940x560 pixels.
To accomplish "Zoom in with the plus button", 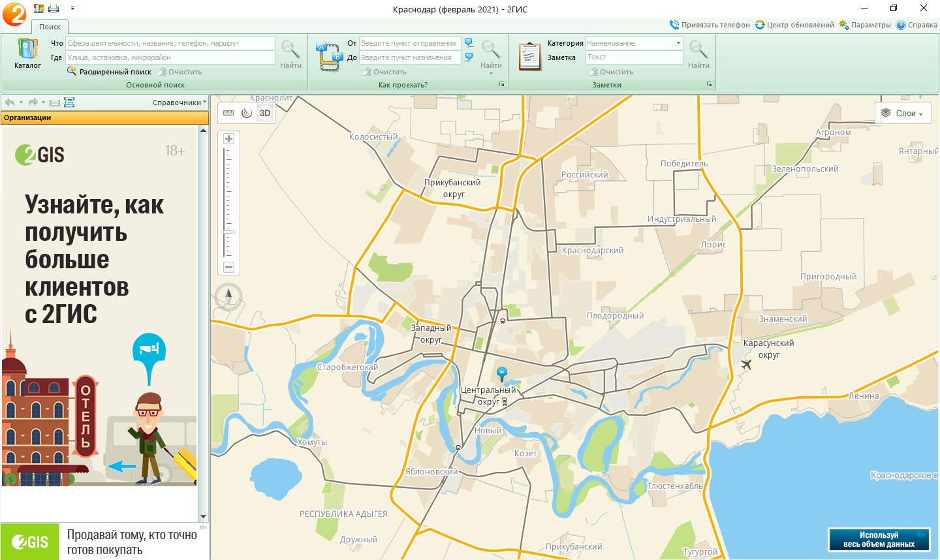I will coord(228,138).
